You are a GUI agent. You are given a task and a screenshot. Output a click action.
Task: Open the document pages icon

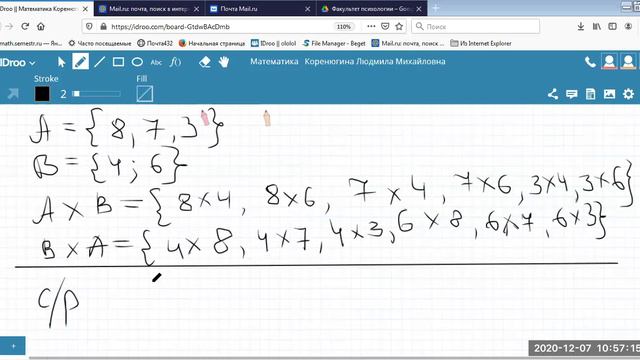590,94
